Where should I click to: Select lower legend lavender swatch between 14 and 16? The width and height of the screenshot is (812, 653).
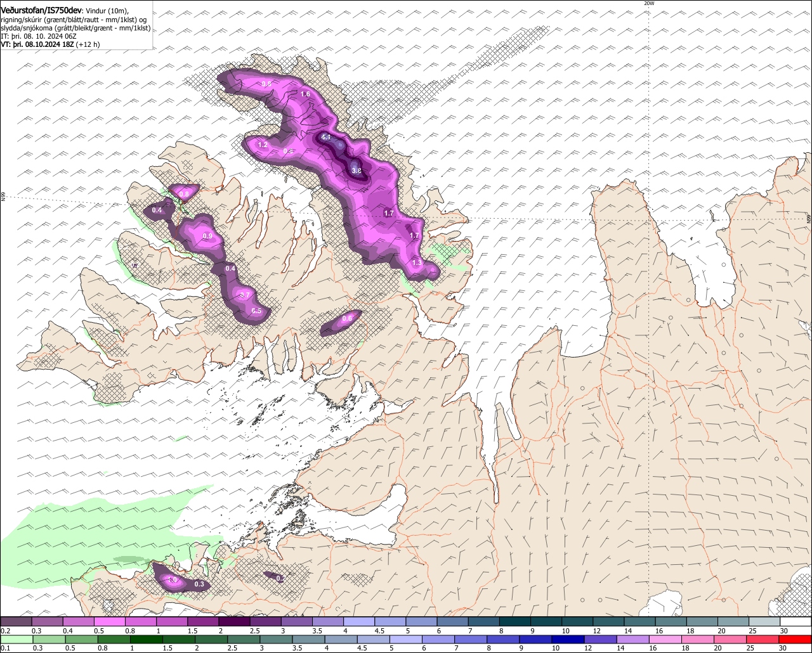[x=634, y=639]
